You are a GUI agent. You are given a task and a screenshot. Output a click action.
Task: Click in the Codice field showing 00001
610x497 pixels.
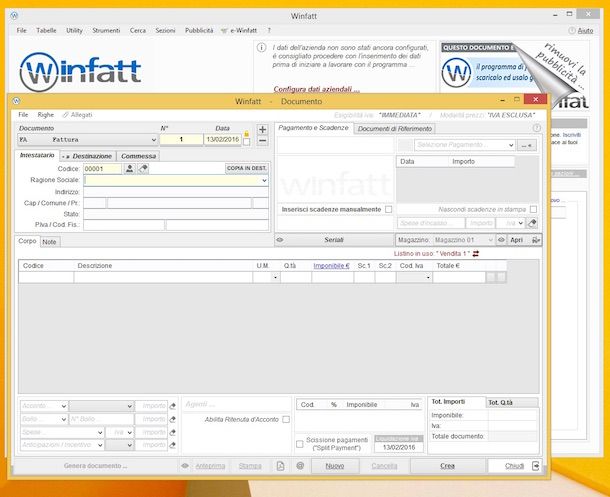(103, 169)
